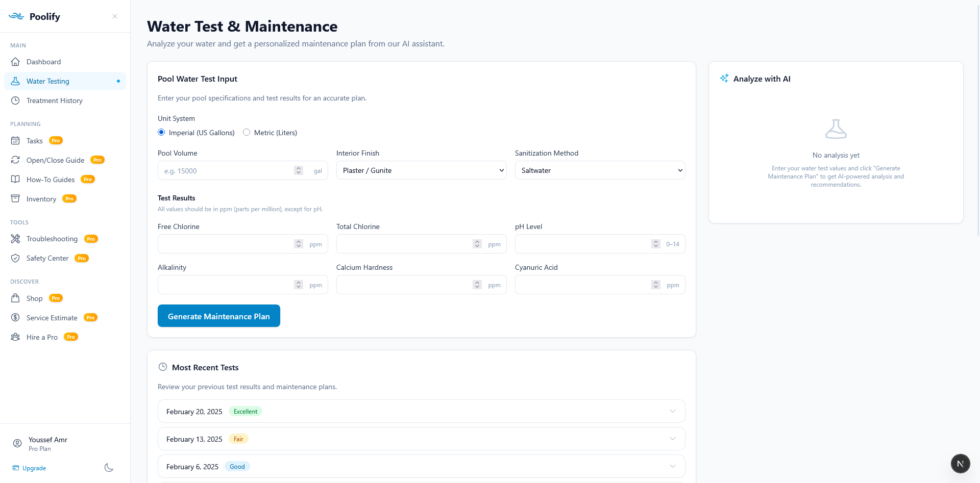This screenshot has height=483, width=980.
Task: Select the Imperial (US Gallons) radio button
Action: tap(161, 132)
